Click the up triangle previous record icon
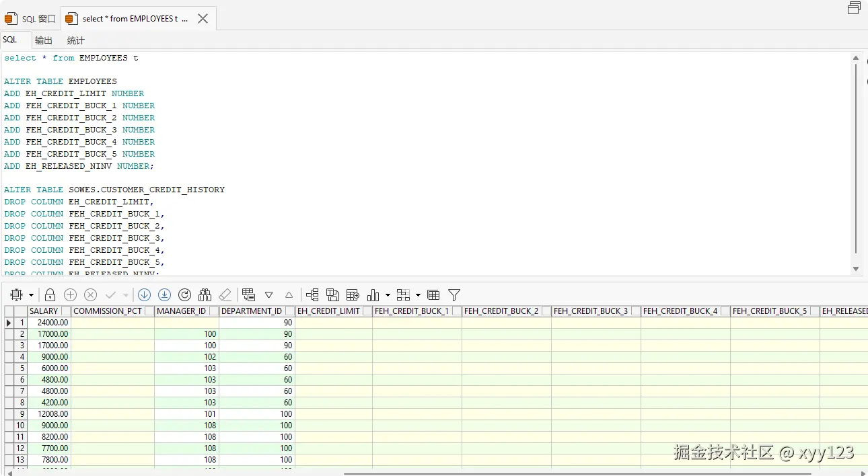 (289, 294)
